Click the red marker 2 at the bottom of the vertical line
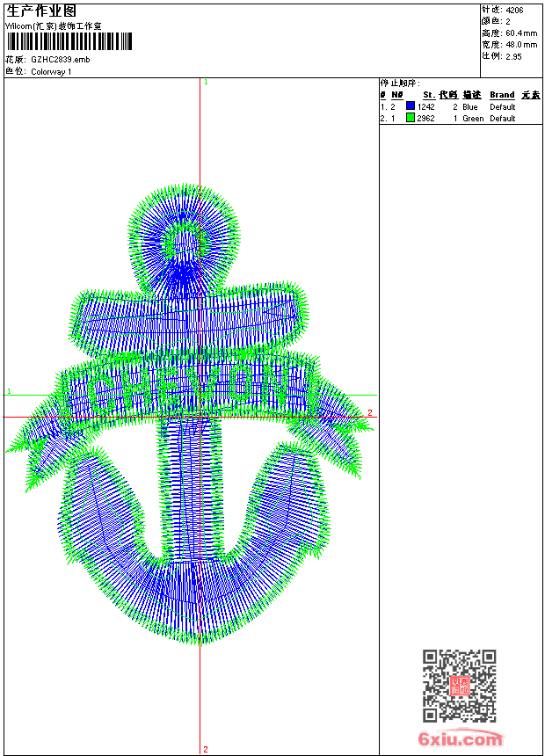This screenshot has width=545, height=756. (x=206, y=749)
